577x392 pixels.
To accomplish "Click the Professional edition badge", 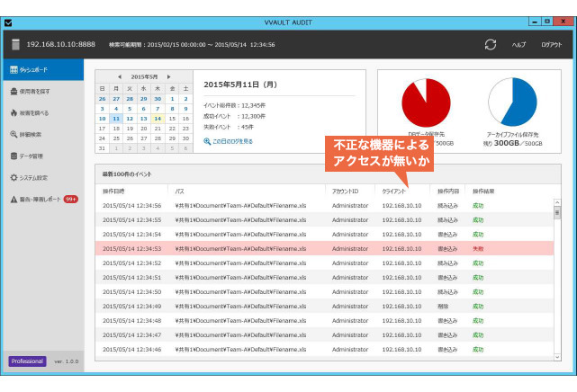I will (x=27, y=361).
